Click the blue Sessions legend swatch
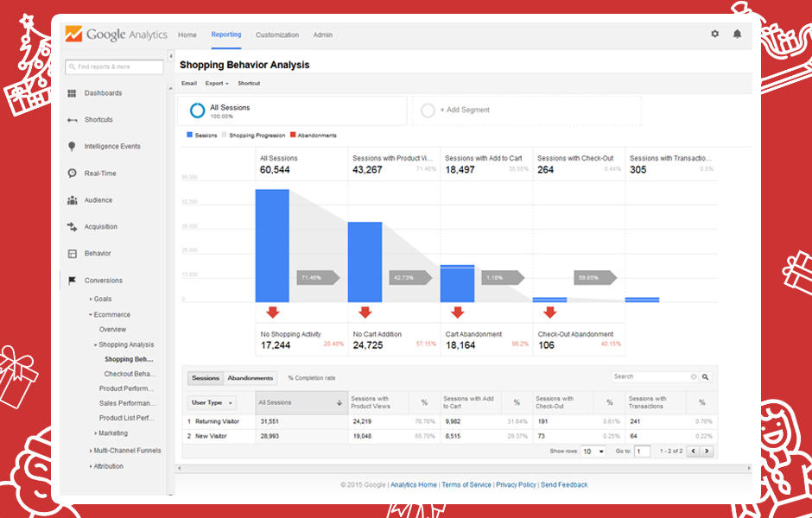This screenshot has width=812, height=518. click(189, 135)
